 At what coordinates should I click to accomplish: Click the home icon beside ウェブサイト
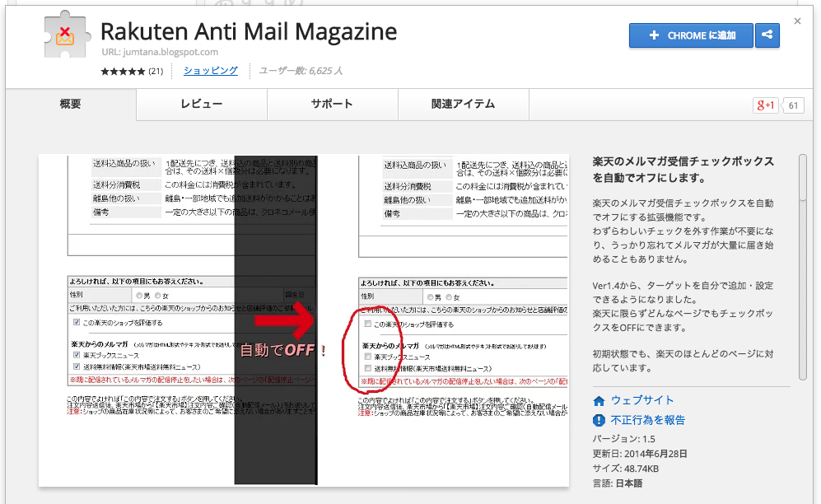tap(599, 401)
